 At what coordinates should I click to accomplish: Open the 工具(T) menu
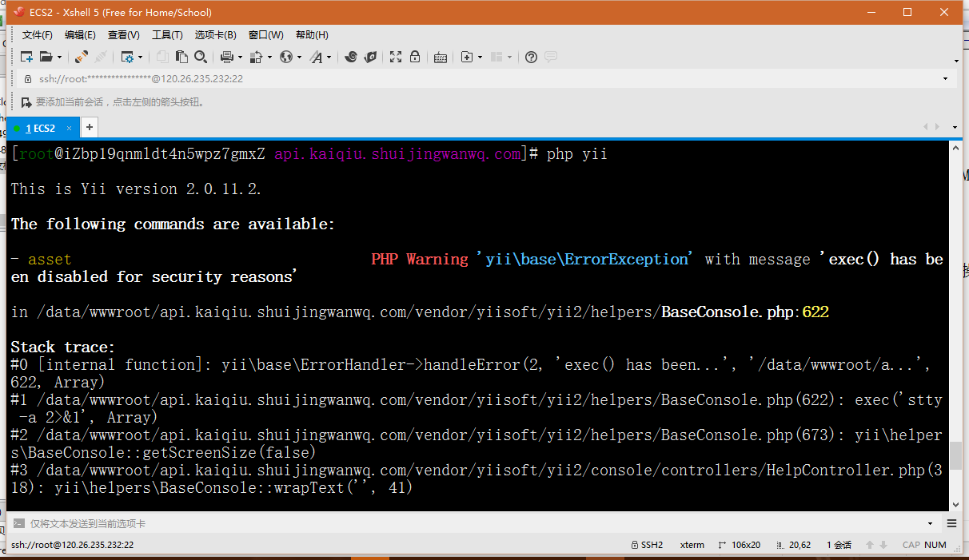167,35
